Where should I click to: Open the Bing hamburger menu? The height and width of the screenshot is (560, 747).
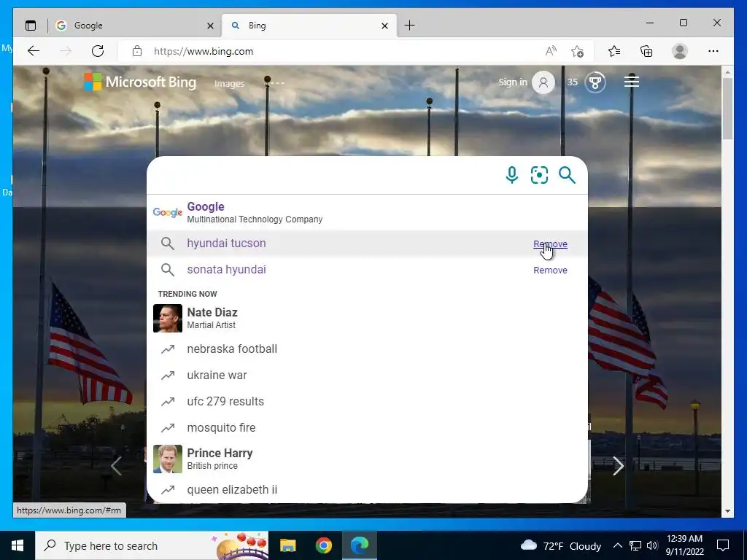(x=632, y=82)
